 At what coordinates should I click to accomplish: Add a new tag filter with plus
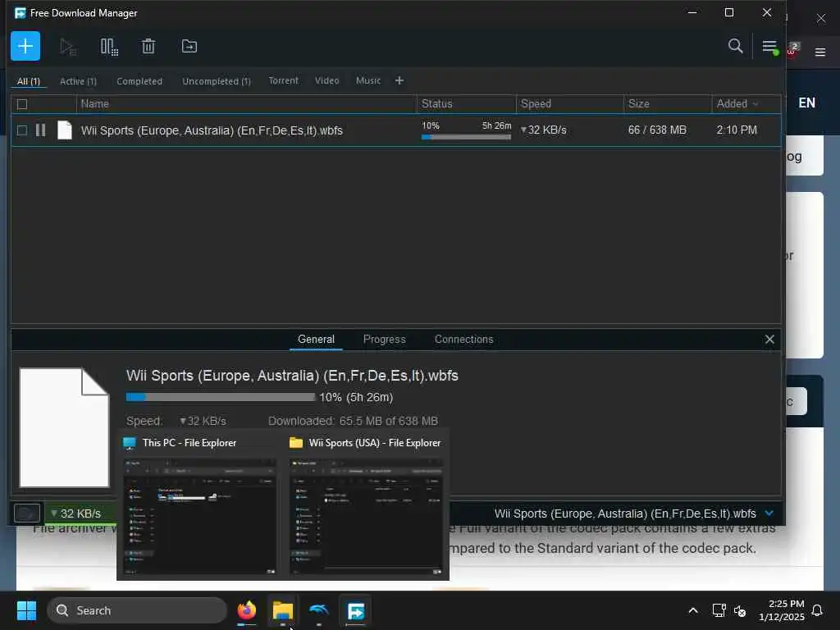pyautogui.click(x=399, y=81)
